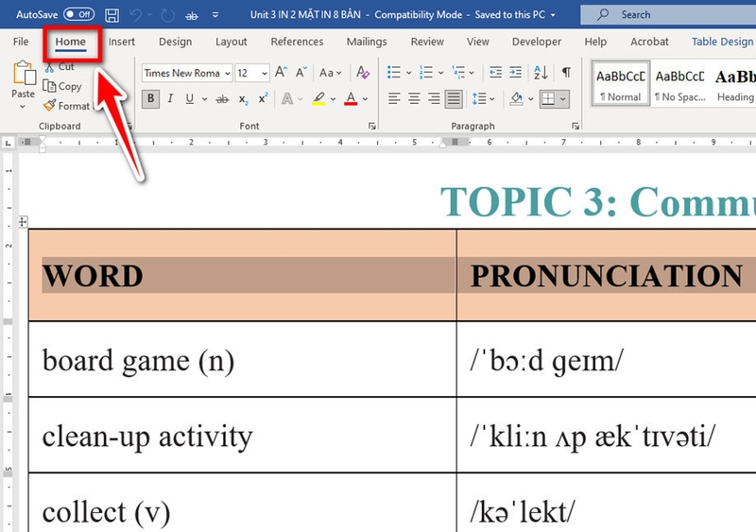This screenshot has height=532, width=756.
Task: Toggle Bold formatting
Action: coord(151,99)
